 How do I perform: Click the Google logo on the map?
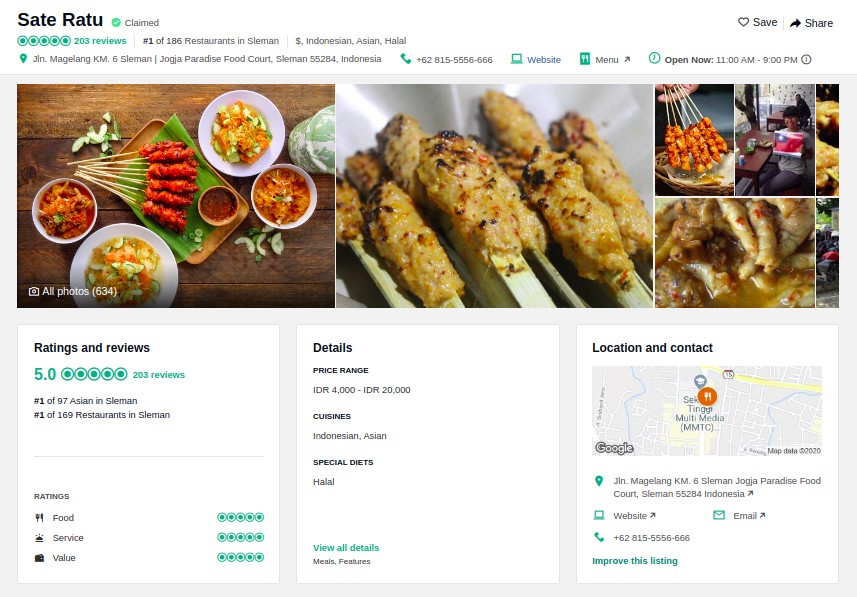[x=614, y=448]
